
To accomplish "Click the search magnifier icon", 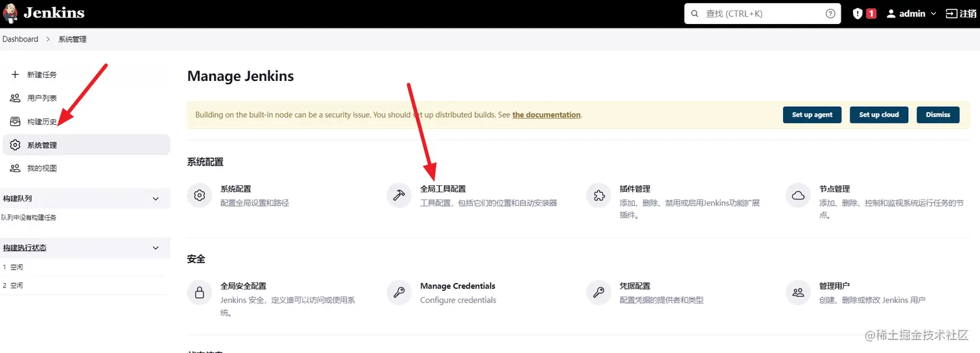I will tap(695, 14).
